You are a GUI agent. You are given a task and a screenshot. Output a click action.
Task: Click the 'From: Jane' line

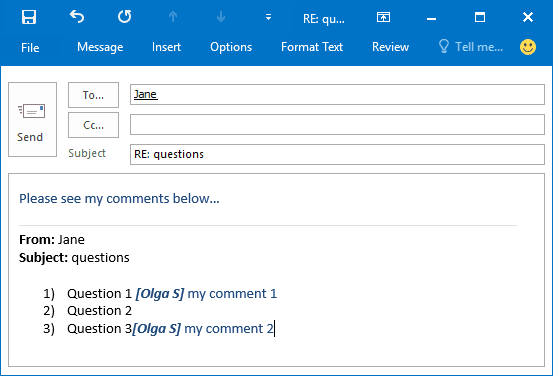52,240
